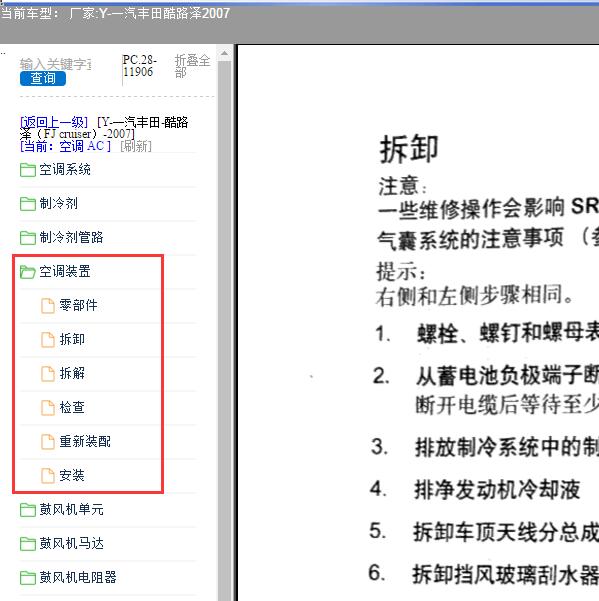Open the 检查 page

72,407
